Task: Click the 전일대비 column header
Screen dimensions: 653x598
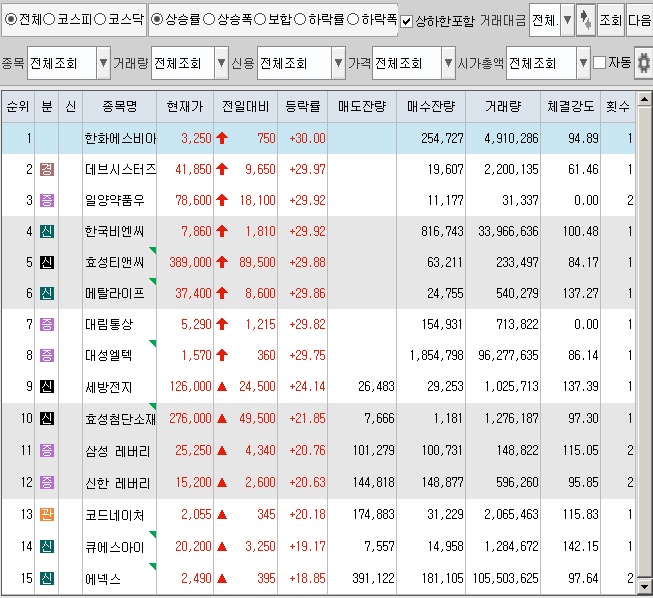Action: pyautogui.click(x=245, y=107)
